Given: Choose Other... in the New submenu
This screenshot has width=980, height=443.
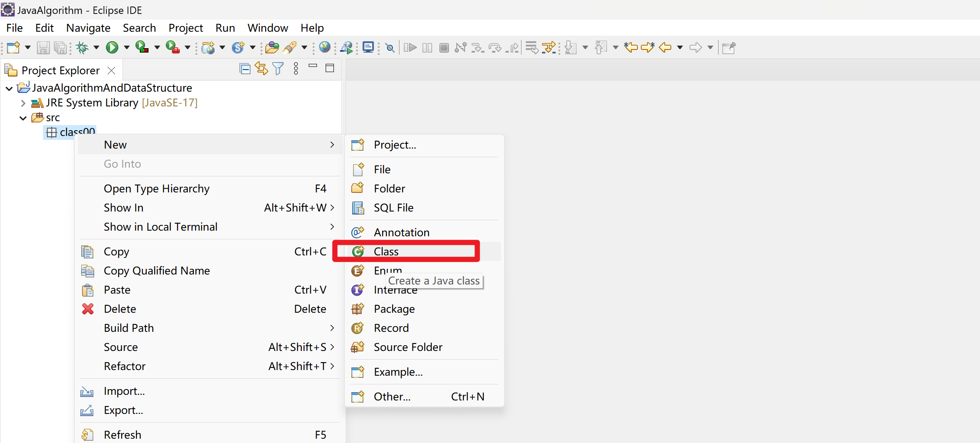Looking at the screenshot, I should click(424, 397).
